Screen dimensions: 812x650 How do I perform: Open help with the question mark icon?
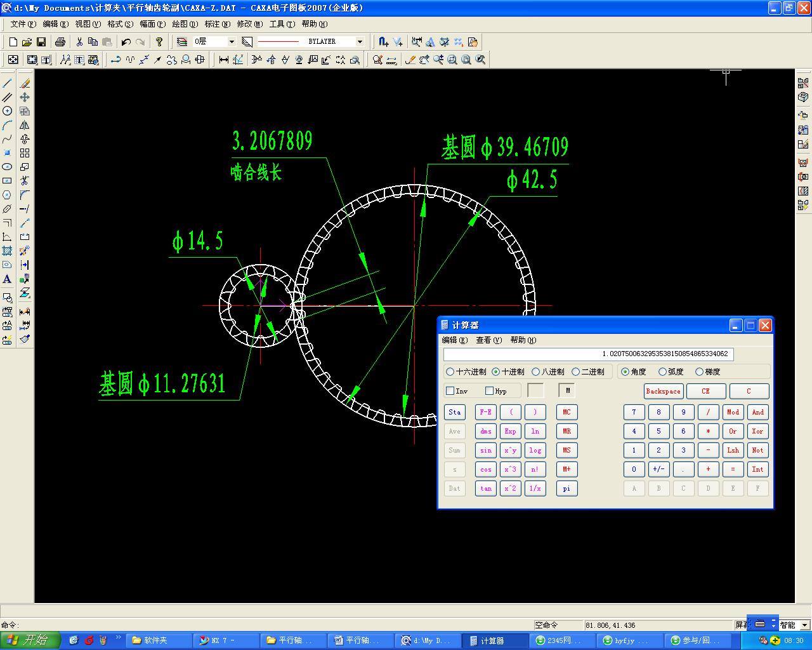point(159,42)
